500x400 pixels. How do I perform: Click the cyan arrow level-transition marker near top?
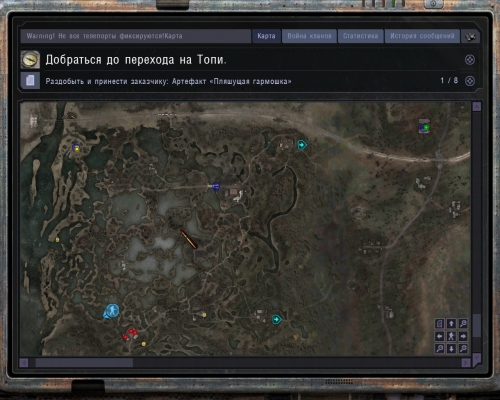click(x=302, y=145)
